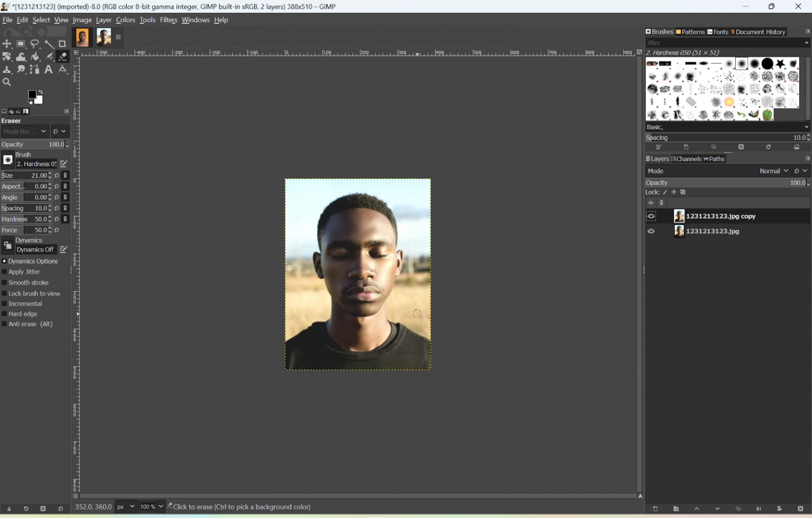
Task: Hide the 1231213123.jpg layer
Action: (x=651, y=231)
